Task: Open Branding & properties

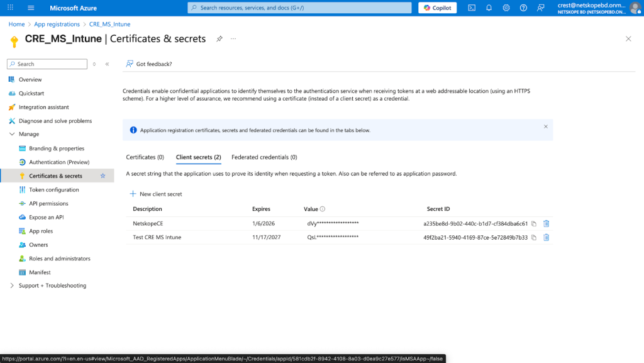Action: (x=57, y=148)
